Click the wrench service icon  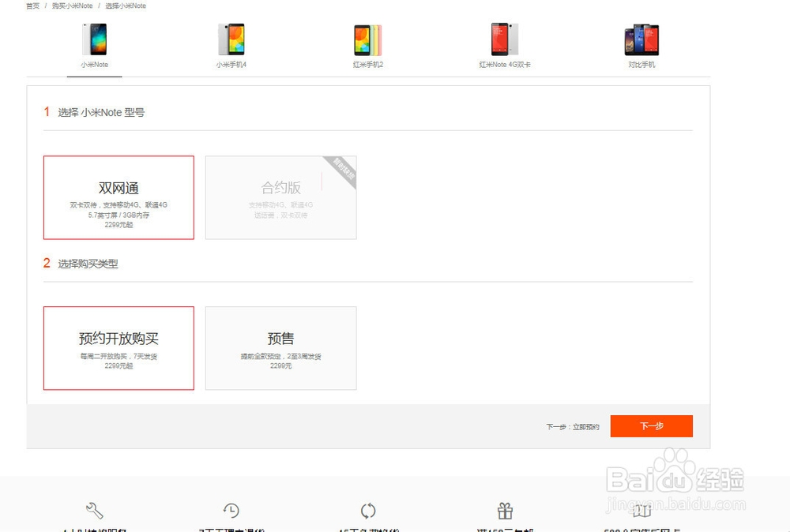(x=94, y=511)
